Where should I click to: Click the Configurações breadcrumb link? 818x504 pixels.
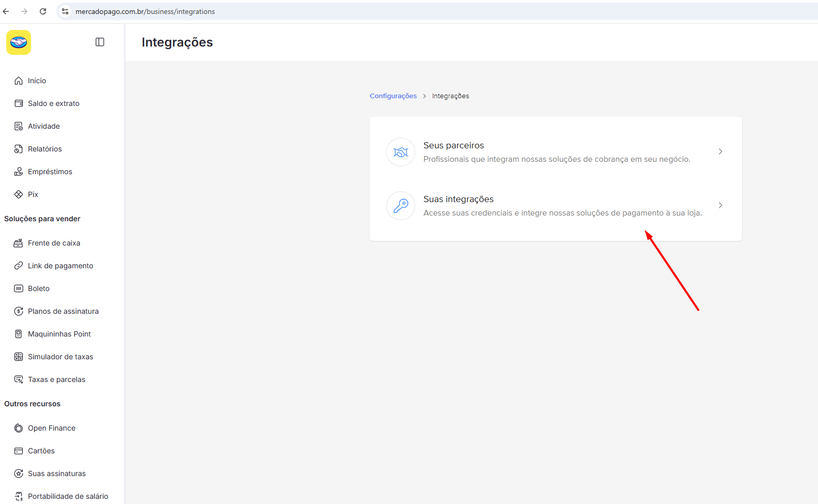click(393, 96)
